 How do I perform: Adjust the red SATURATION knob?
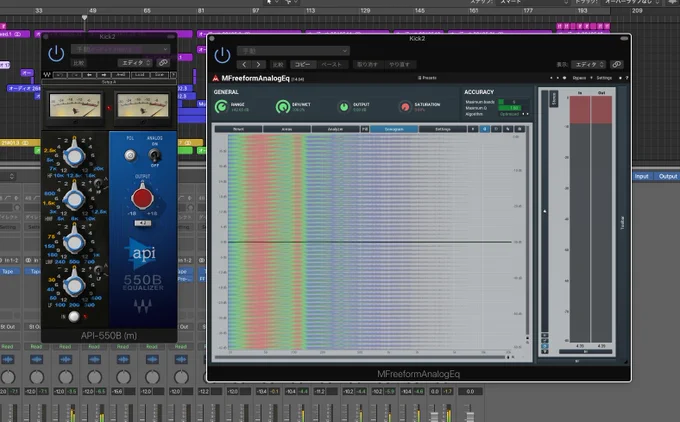[405, 107]
